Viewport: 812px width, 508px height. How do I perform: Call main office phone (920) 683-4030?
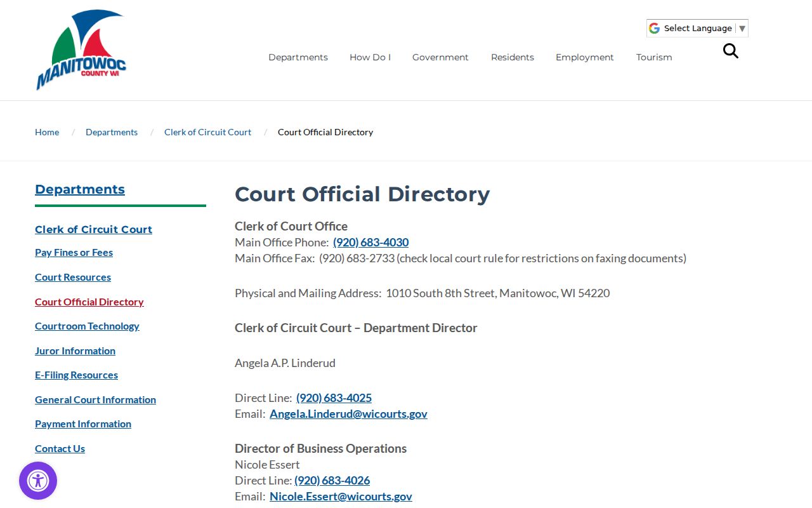coord(370,243)
